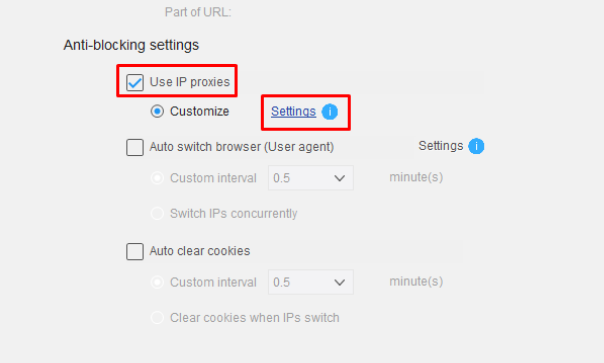Click the Settings text beside Auto switch browser
Image resolution: width=604 pixels, height=363 pixels.
coord(441,146)
